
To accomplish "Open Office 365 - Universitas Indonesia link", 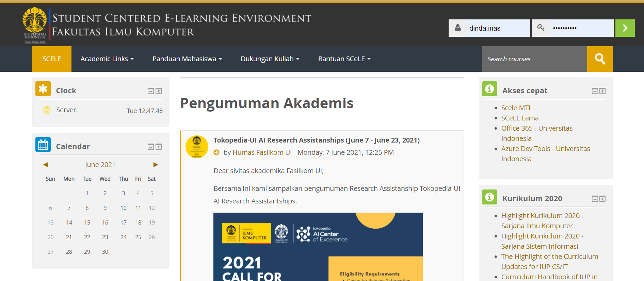I will tap(537, 133).
